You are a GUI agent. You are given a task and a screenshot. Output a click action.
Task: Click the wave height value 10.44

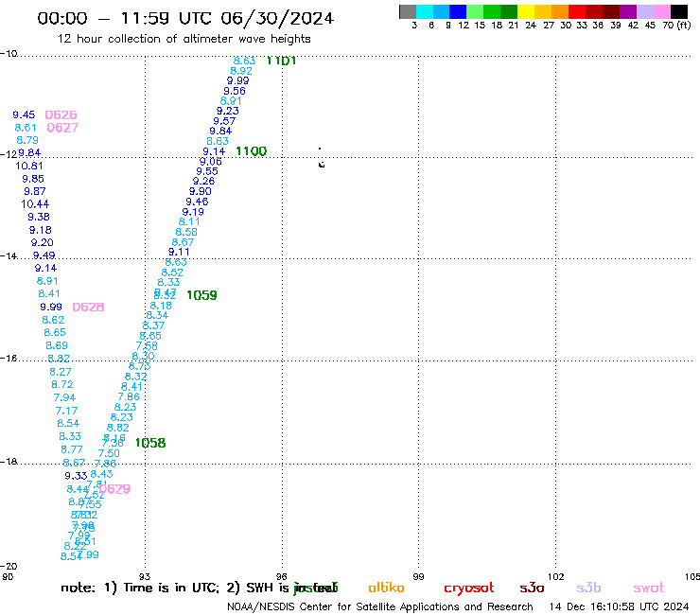pyautogui.click(x=35, y=204)
